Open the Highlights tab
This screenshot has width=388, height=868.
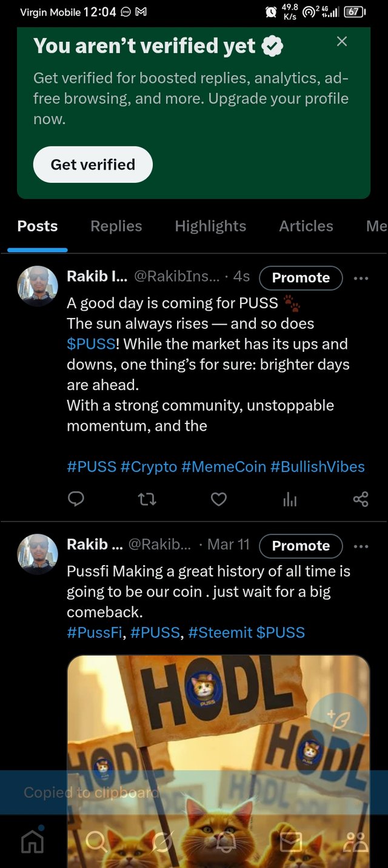tap(210, 226)
